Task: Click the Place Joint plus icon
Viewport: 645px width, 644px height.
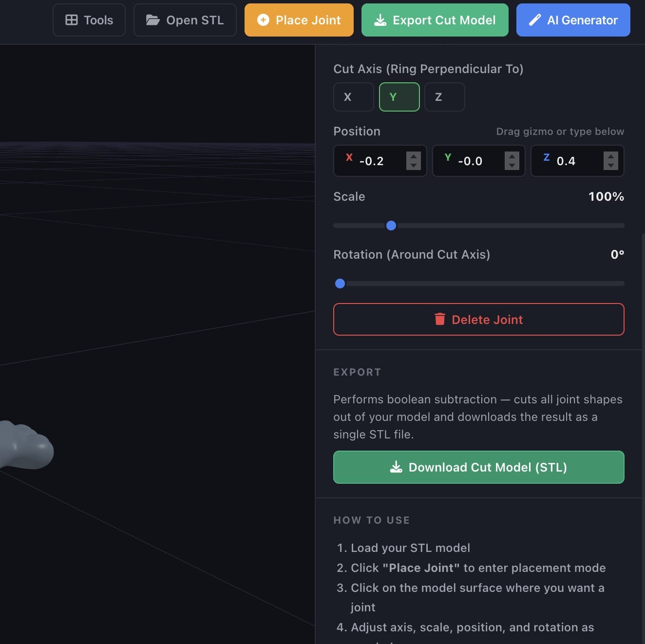Action: pos(263,20)
